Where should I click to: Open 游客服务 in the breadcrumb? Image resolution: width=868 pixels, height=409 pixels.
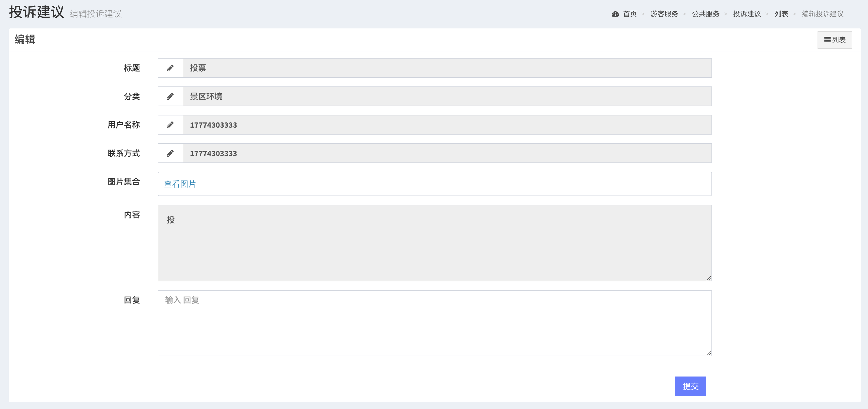tap(664, 14)
